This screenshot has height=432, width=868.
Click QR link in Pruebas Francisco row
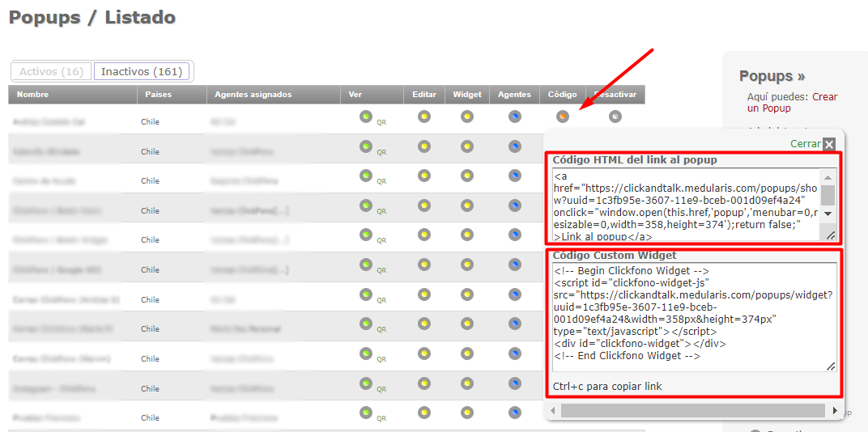381,419
